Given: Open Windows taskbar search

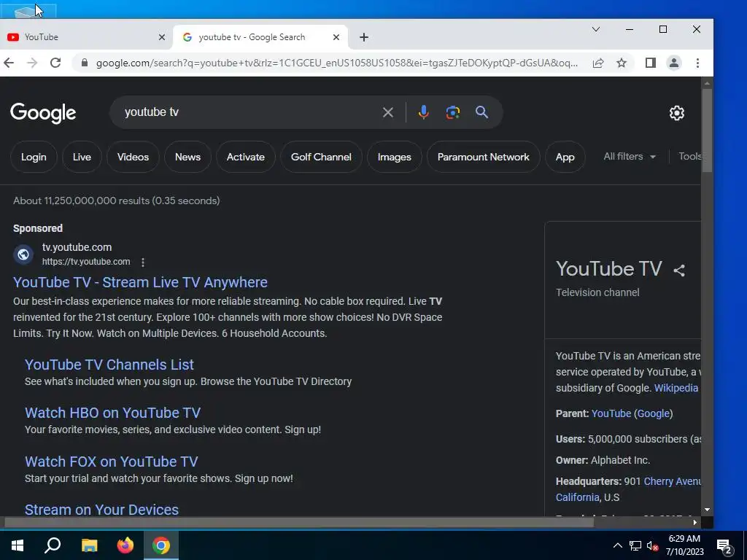Looking at the screenshot, I should pos(53,545).
